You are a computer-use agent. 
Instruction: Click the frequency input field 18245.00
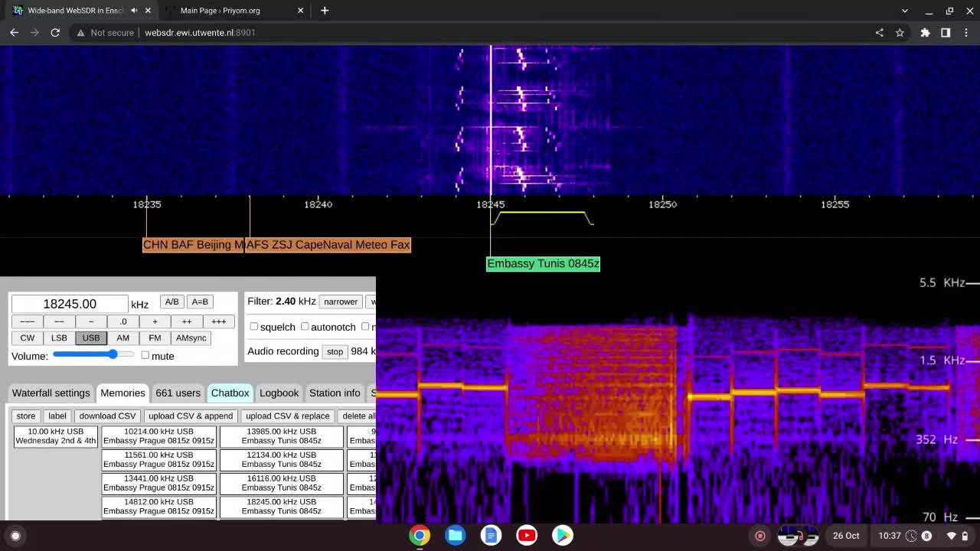point(70,304)
